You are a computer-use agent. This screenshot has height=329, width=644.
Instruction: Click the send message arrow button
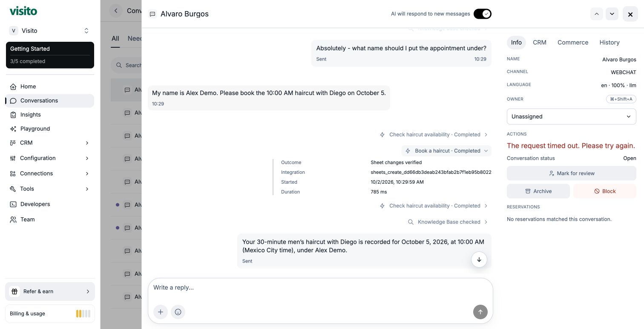(x=480, y=312)
